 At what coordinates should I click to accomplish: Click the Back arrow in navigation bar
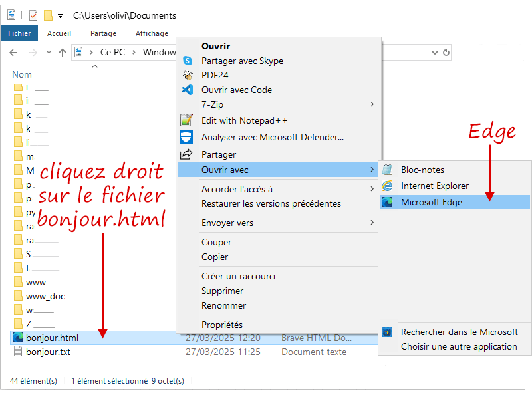[13, 53]
